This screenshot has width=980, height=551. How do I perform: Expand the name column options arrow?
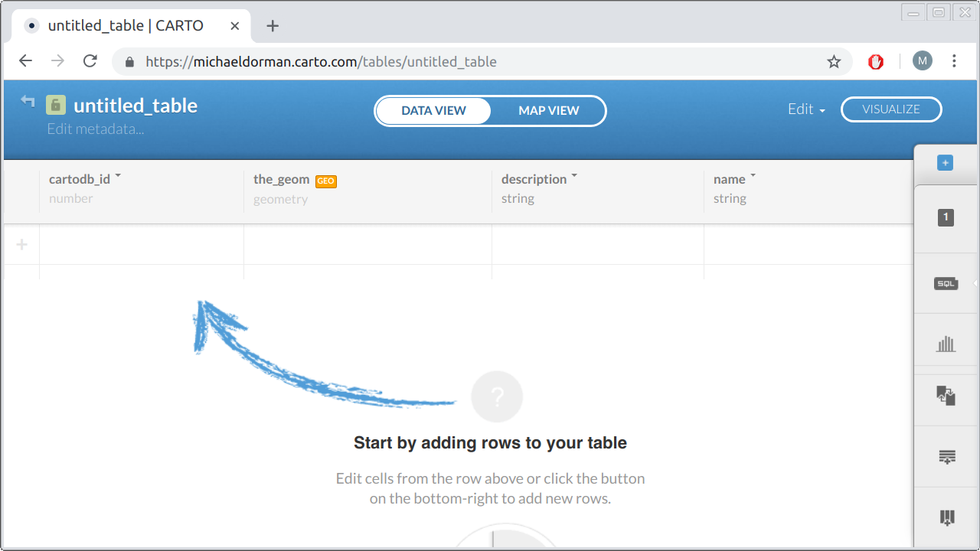pyautogui.click(x=753, y=176)
